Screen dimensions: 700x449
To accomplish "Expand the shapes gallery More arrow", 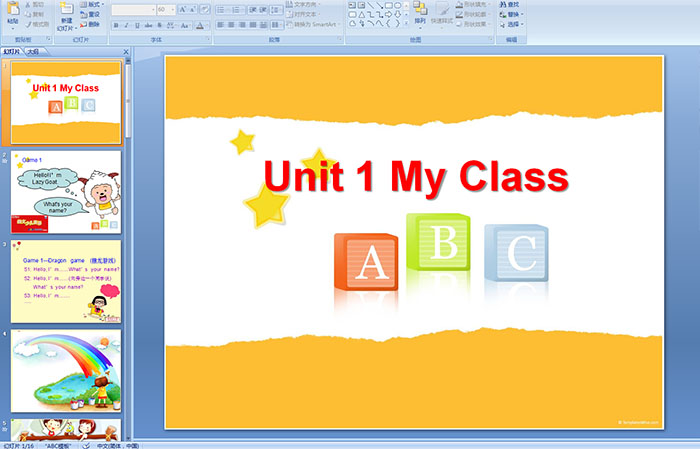I will pos(406,24).
